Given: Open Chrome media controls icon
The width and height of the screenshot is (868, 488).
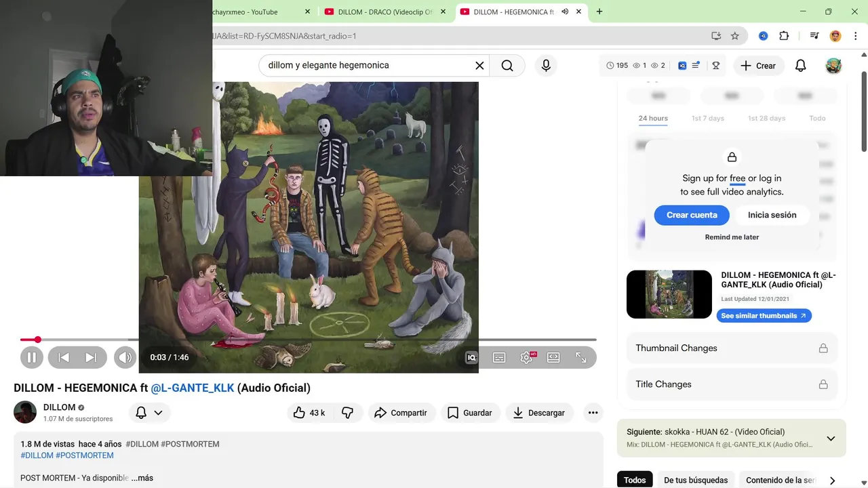Looking at the screenshot, I should [x=814, y=36].
